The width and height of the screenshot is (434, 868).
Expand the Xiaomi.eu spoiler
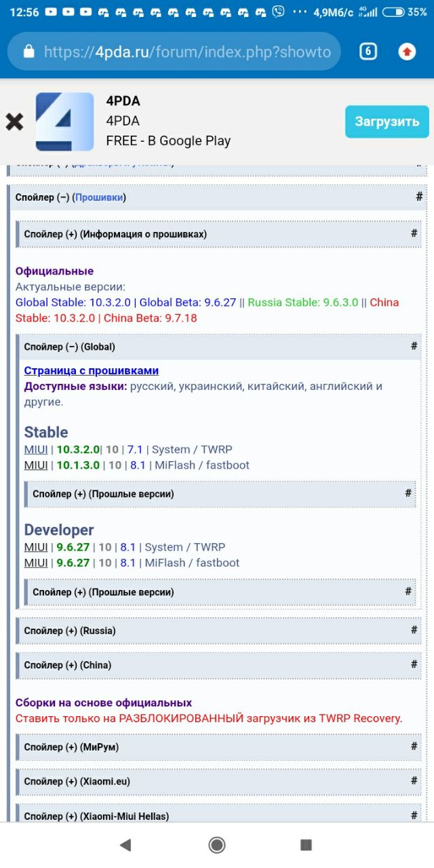(218, 781)
